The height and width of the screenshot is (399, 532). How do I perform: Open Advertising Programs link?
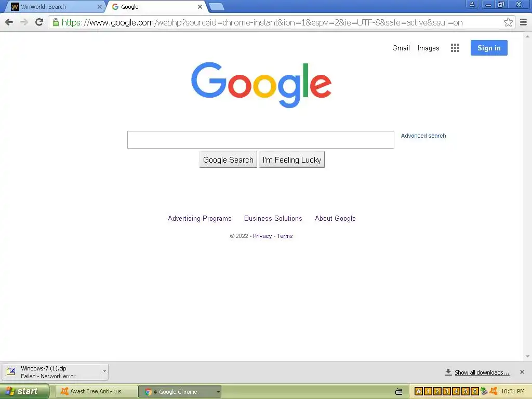coord(199,219)
